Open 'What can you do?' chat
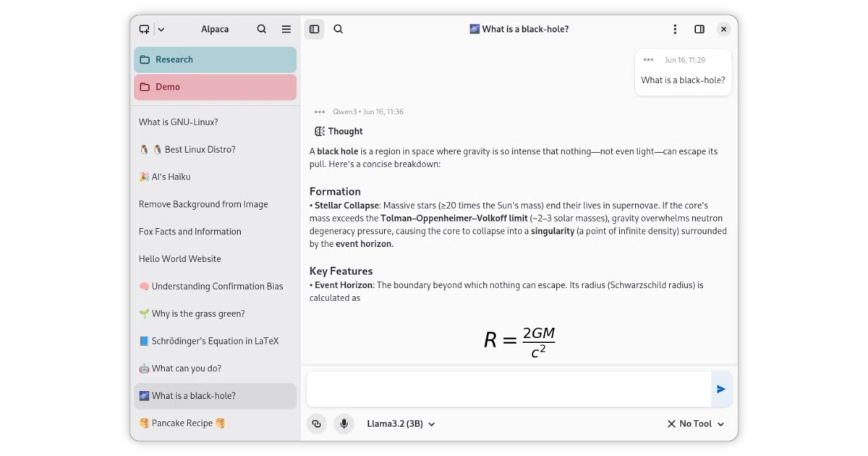 215,369
